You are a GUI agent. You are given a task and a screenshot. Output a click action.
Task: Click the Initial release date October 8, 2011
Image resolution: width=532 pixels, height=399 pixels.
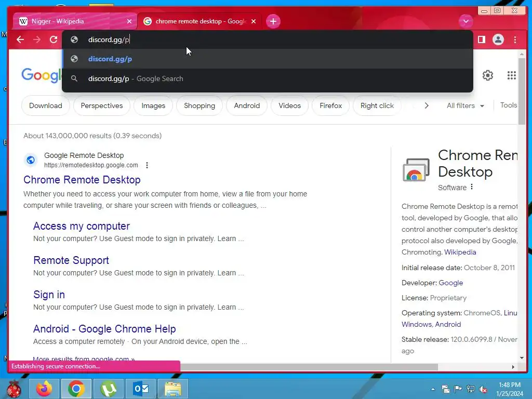(458, 268)
